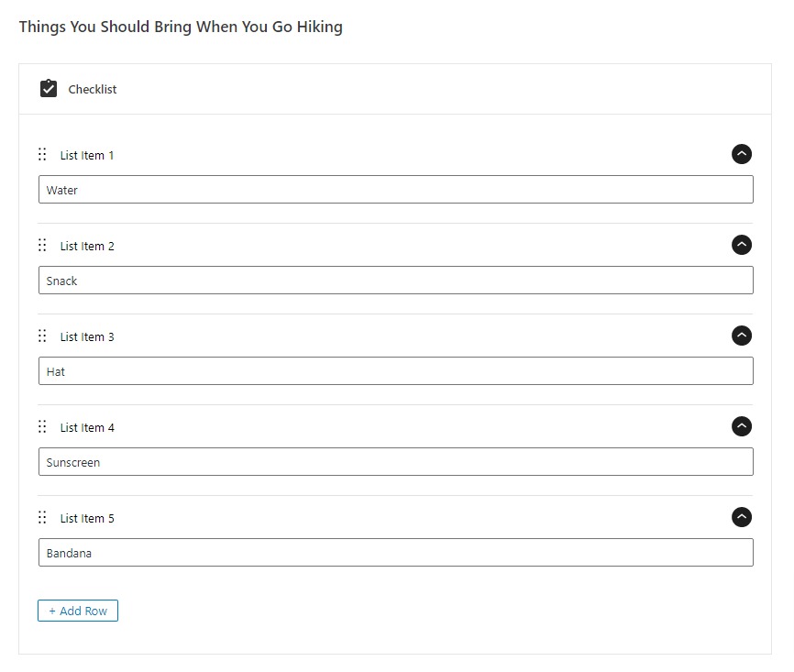Collapse List Item 3 with its chevron
Image resolution: width=794 pixels, height=672 pixels.
(x=742, y=336)
